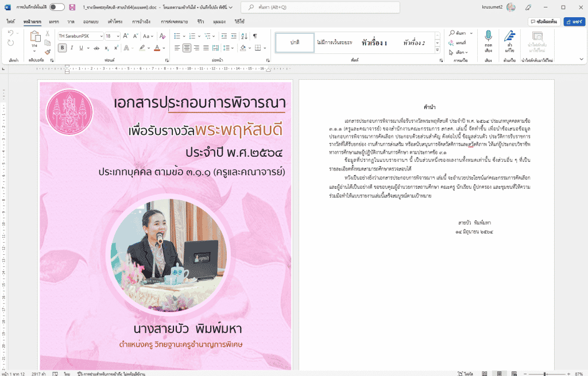Switch to the เค้าโครง (Layout) tab
Image resolution: width=588 pixels, height=376 pixels.
[115, 22]
